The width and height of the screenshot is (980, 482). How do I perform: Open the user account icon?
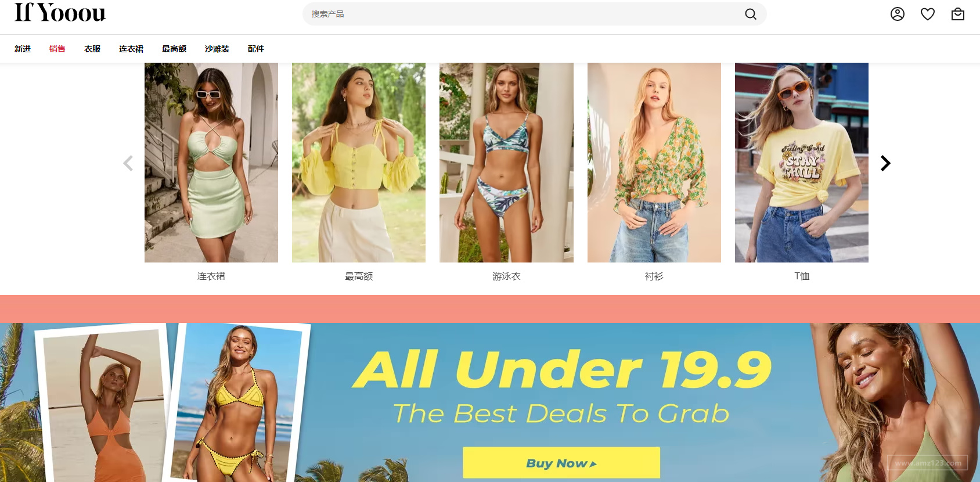(898, 14)
